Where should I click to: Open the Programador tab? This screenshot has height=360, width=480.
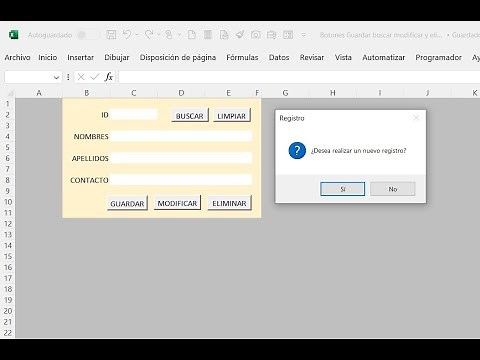point(438,58)
